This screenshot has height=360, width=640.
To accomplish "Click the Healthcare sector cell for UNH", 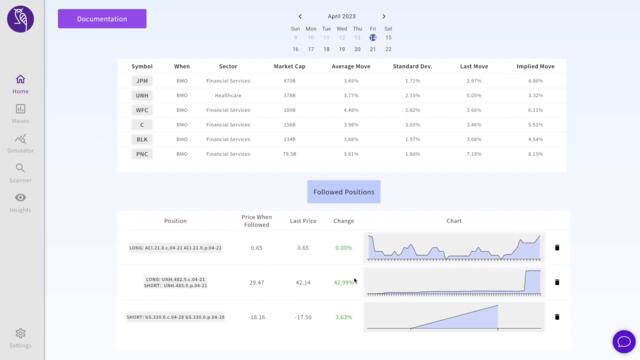I will [228, 96].
